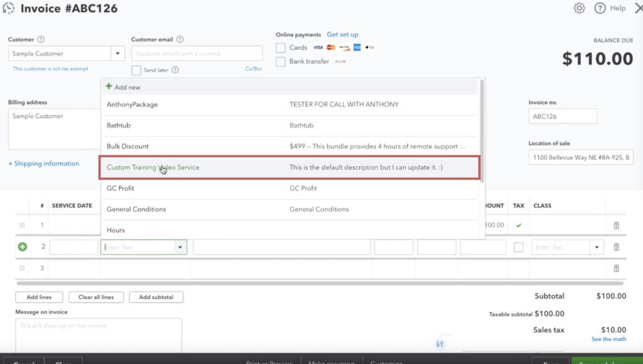Viewport: 643px width, 364px height.
Task: Enable the Bank transfer checkbox
Action: (281, 62)
